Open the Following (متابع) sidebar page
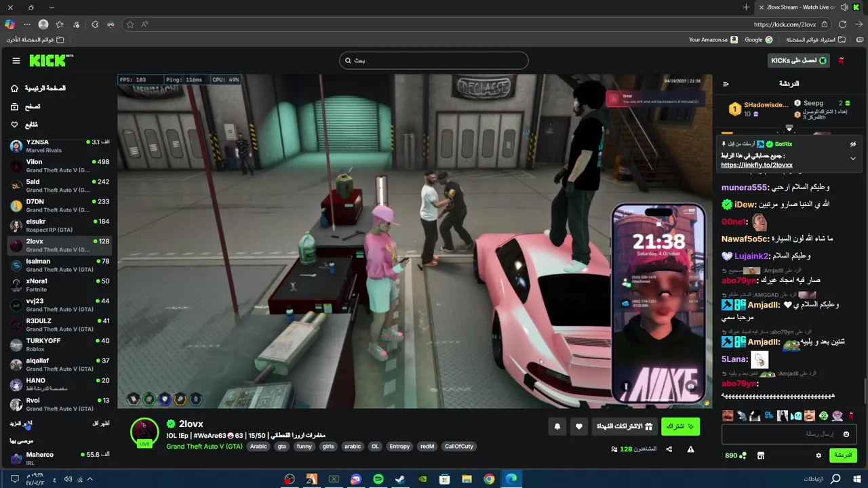 24,125
